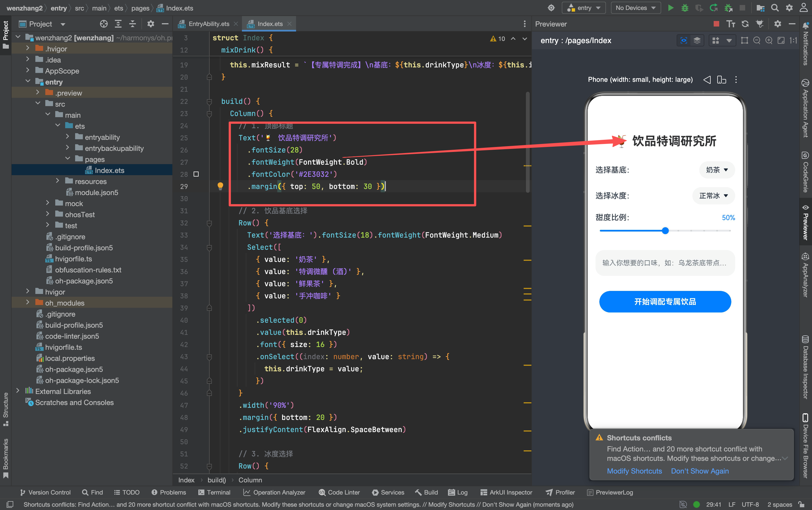
Task: Toggle the Notifications side panel
Action: click(x=806, y=44)
